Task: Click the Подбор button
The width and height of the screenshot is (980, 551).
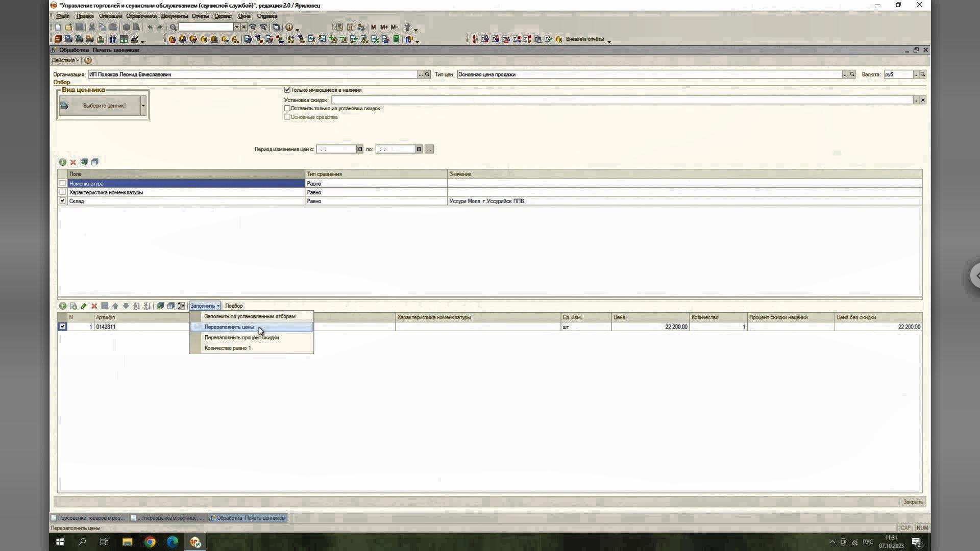Action: coord(234,306)
